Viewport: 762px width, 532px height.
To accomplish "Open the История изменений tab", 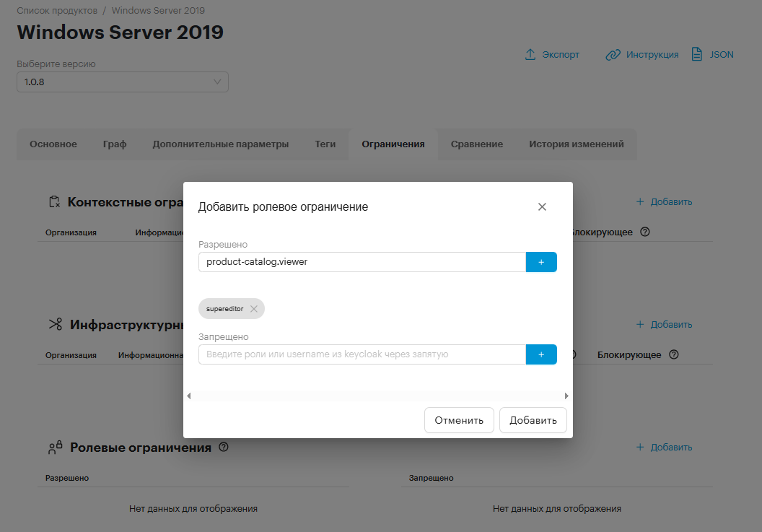I will pos(577,144).
